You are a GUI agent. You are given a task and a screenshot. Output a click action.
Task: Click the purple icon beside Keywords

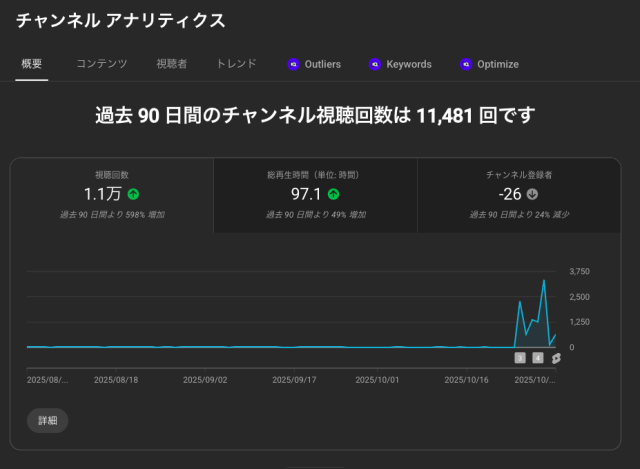coord(375,64)
